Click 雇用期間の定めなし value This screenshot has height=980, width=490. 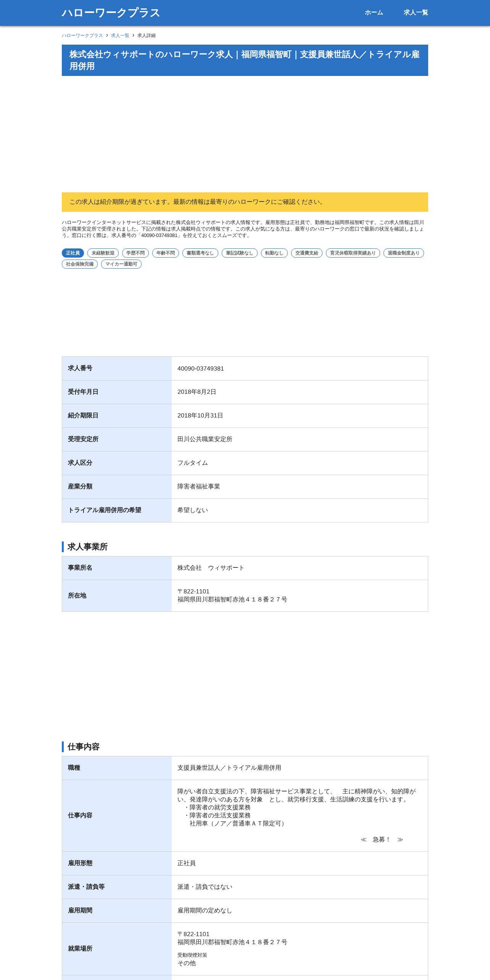pos(205,911)
